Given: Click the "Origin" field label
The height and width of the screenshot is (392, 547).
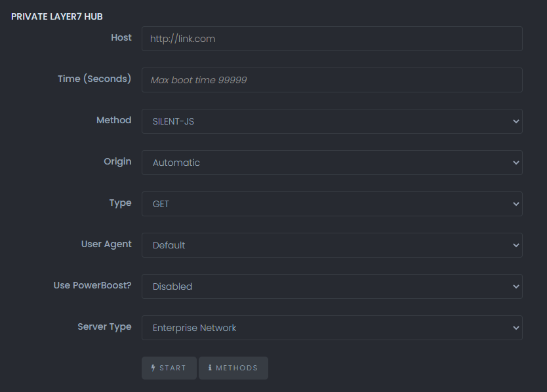Looking at the screenshot, I should pyautogui.click(x=117, y=161).
